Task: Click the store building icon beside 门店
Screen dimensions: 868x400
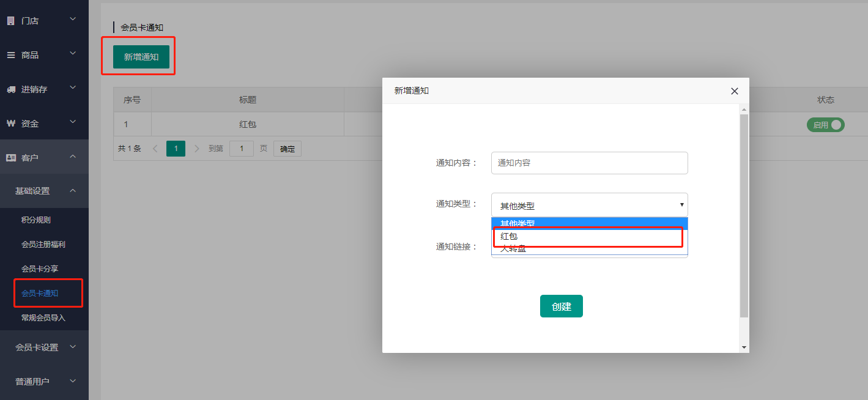Action: (x=10, y=21)
